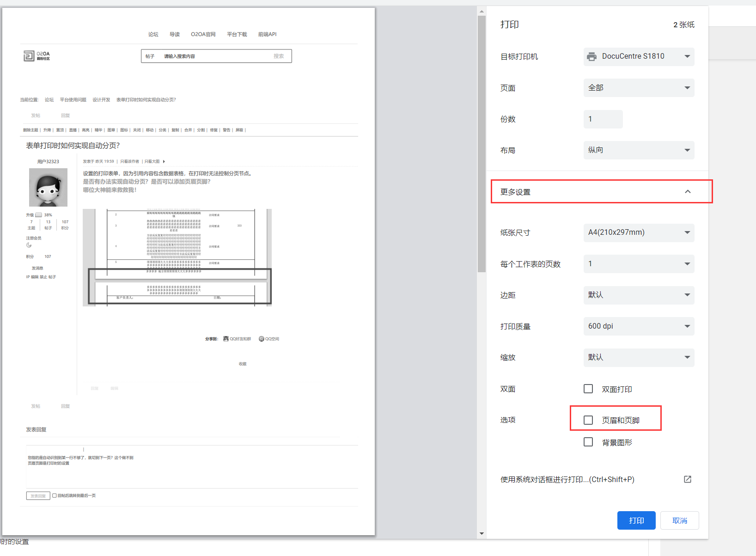
Task: Open the 每个工作表的页数 dropdown
Action: pyautogui.click(x=639, y=264)
